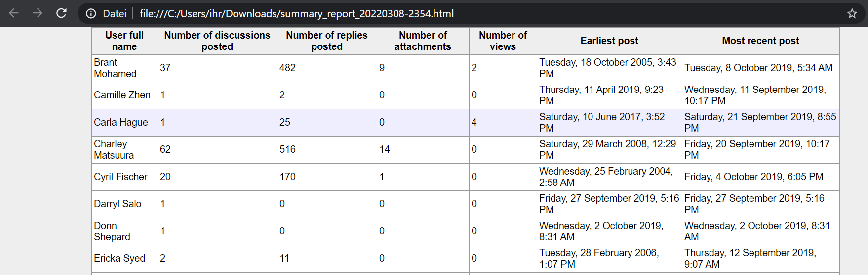Viewport: 868px width, 275px height.
Task: Click the 'Number of attachments' header
Action: (423, 41)
